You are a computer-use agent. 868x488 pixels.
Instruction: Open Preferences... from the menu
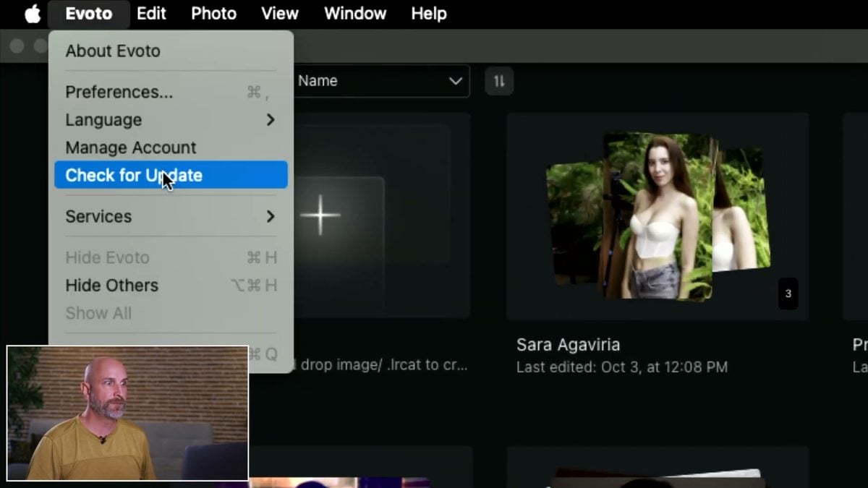(x=171, y=93)
